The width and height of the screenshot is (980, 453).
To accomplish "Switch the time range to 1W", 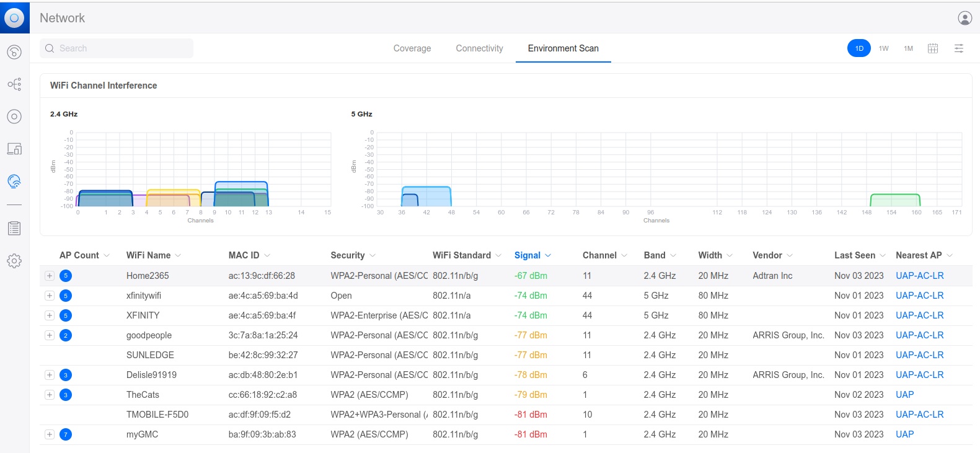I will (884, 48).
